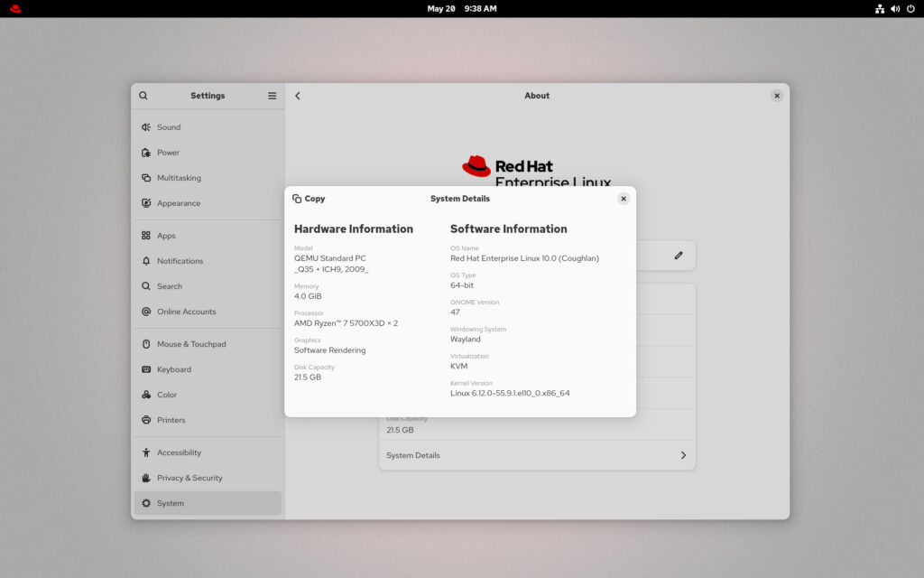The image size is (924, 578).
Task: Open the volume status menu in top bar
Action: coord(895,8)
